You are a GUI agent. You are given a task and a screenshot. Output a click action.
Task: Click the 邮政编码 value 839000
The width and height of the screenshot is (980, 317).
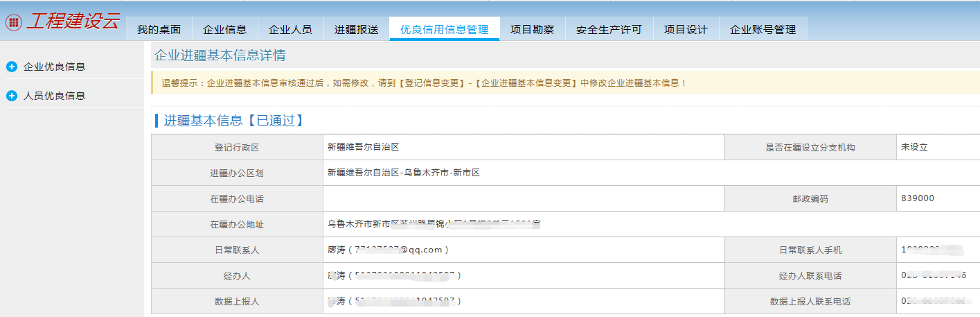click(918, 198)
